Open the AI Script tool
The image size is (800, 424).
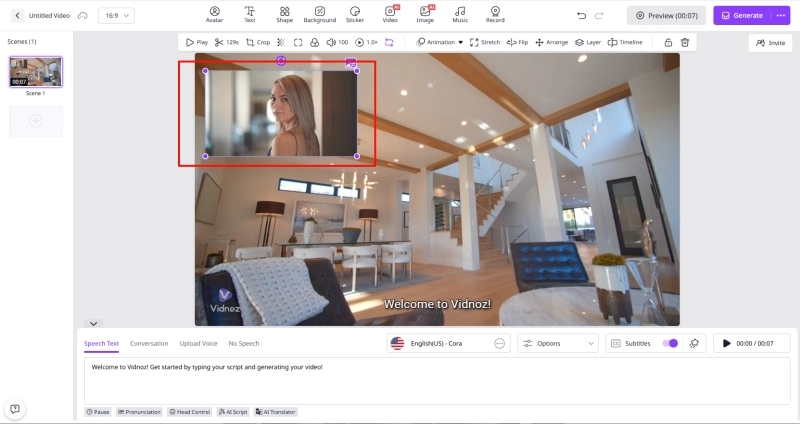click(233, 412)
